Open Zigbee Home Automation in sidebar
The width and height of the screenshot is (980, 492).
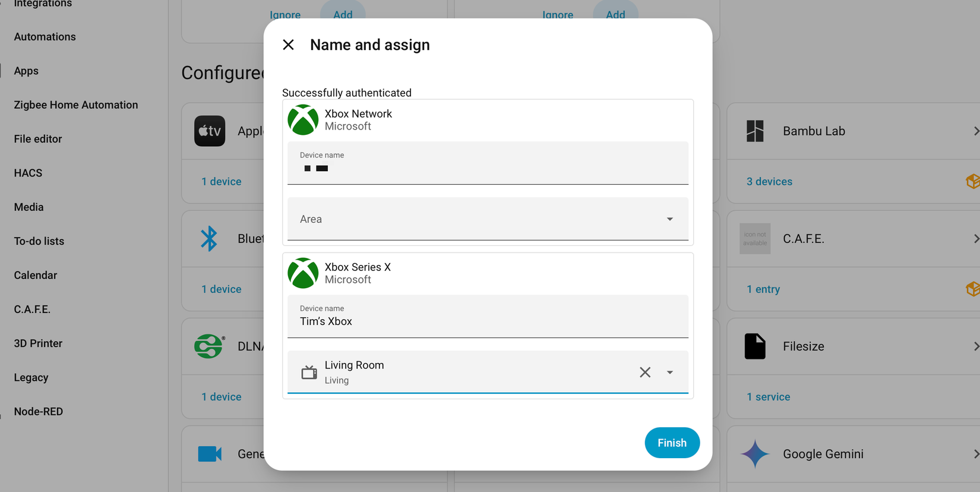pyautogui.click(x=76, y=105)
